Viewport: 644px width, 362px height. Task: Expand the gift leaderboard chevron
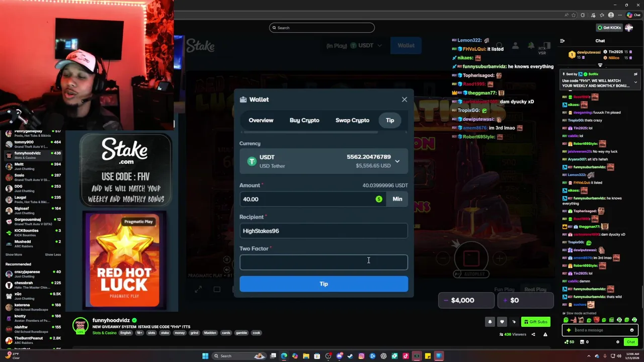(600, 65)
